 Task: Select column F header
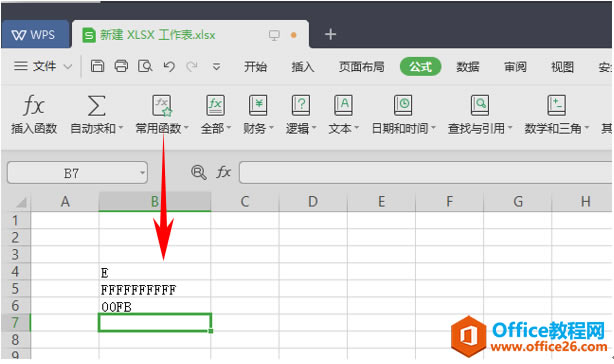coord(449,202)
